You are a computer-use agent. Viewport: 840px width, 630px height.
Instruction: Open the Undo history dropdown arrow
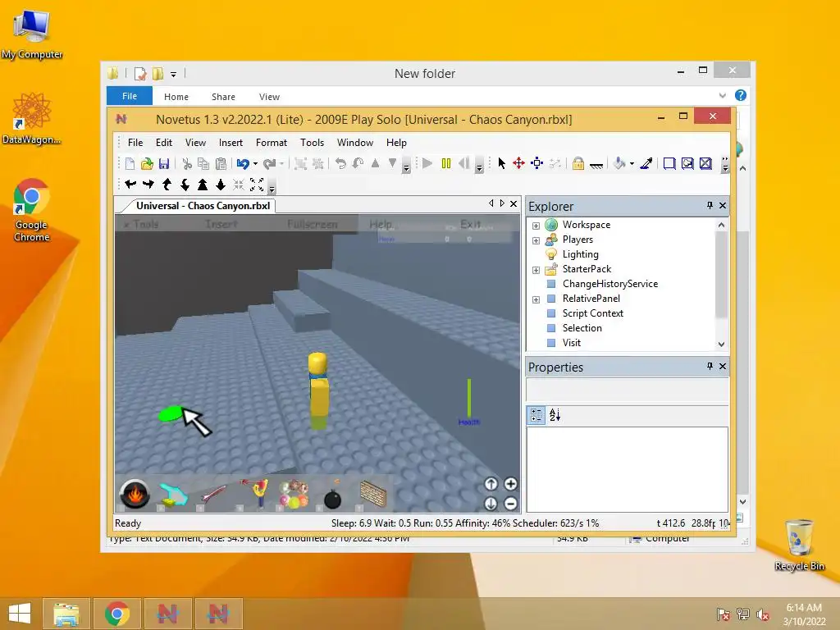click(256, 164)
